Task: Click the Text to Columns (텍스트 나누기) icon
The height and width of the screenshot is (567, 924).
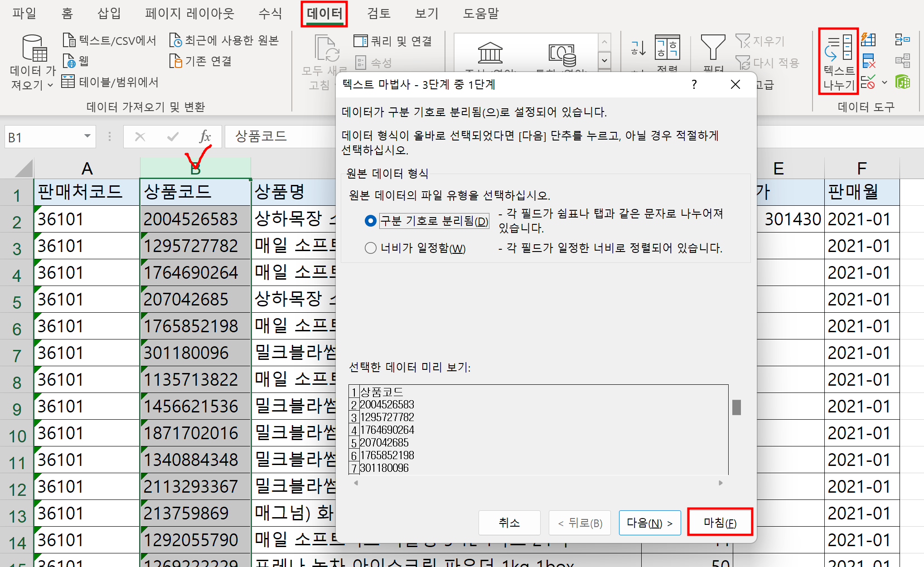Action: coord(838,49)
